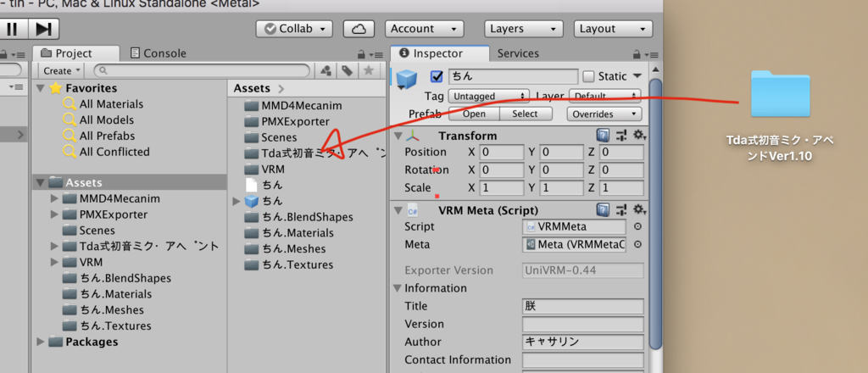
Task: Expand MMD4Mecanim folder in tree
Action: (x=54, y=198)
